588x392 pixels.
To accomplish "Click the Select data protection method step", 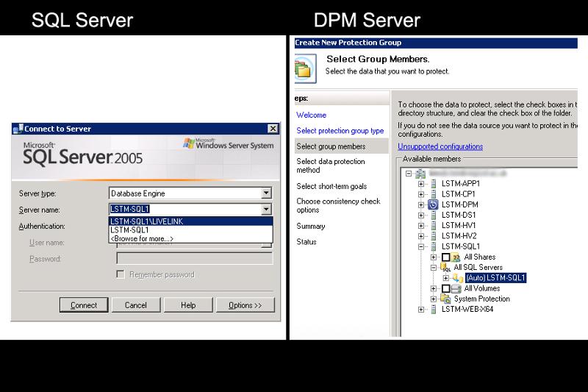I will (331, 165).
